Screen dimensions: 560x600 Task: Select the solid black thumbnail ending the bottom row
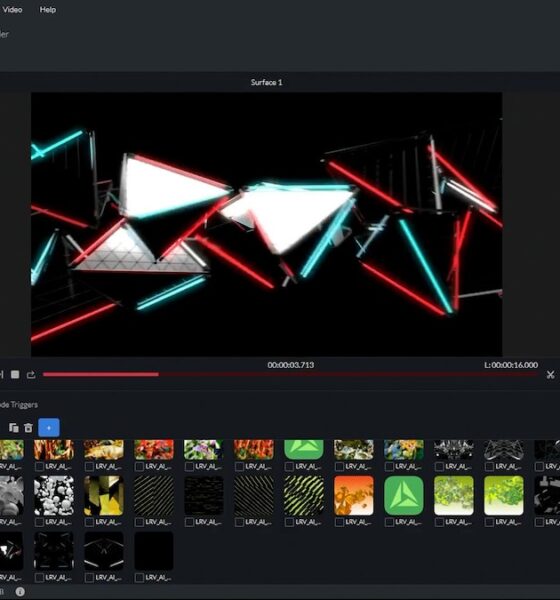coord(154,551)
